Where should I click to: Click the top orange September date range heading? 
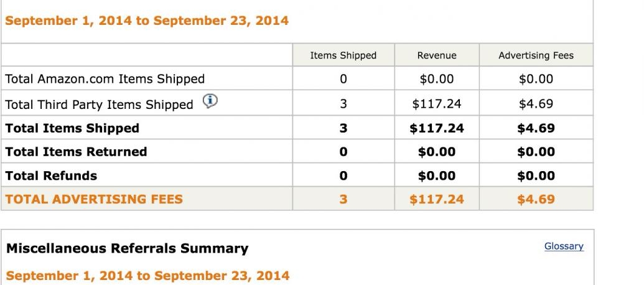pyautogui.click(x=147, y=21)
